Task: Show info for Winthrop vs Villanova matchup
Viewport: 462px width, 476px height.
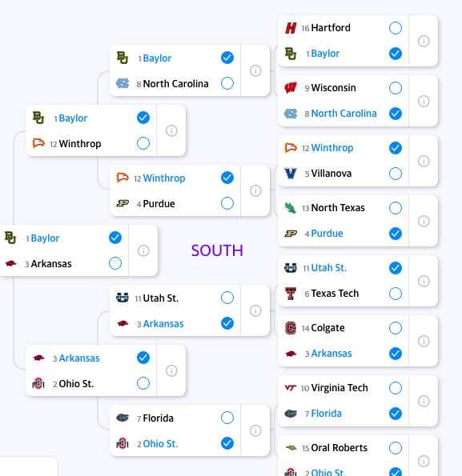Action: (x=424, y=161)
